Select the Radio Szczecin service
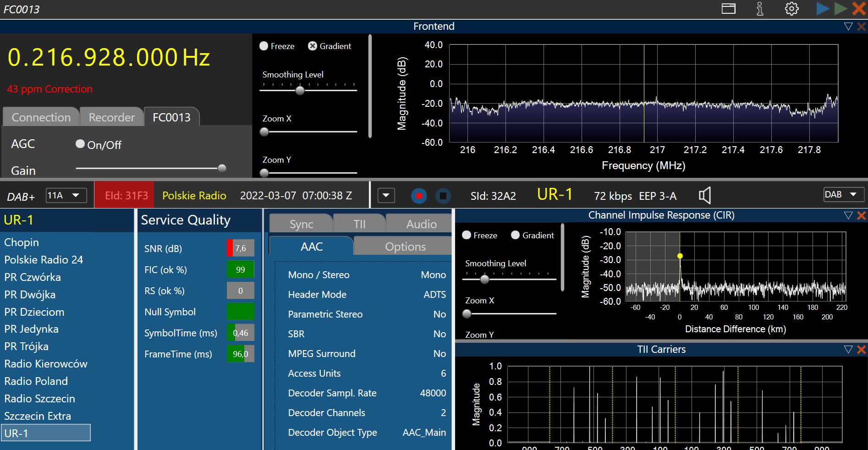This screenshot has height=450, width=868. click(39, 399)
